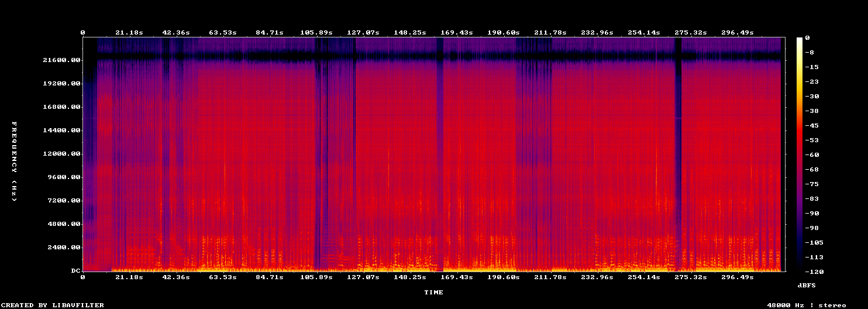Click the -120 bottom of color bar
Screen dimensions: 868x309
coord(814,272)
